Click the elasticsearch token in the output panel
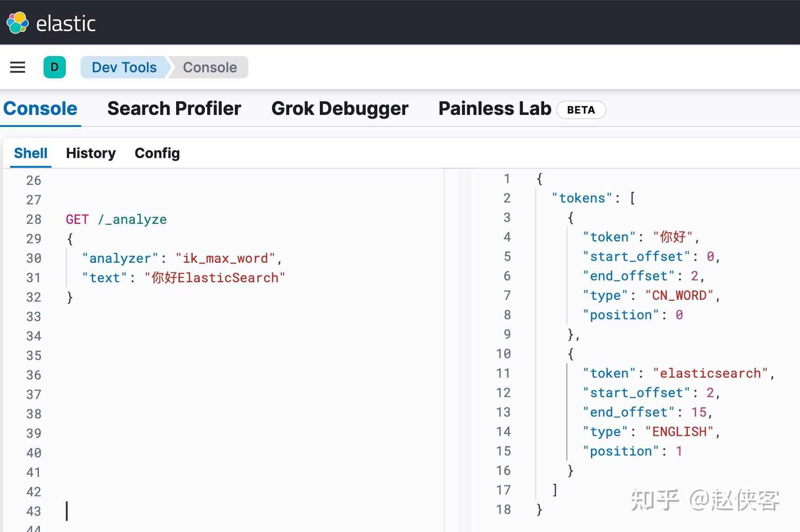The image size is (800, 532). pyautogui.click(x=711, y=373)
